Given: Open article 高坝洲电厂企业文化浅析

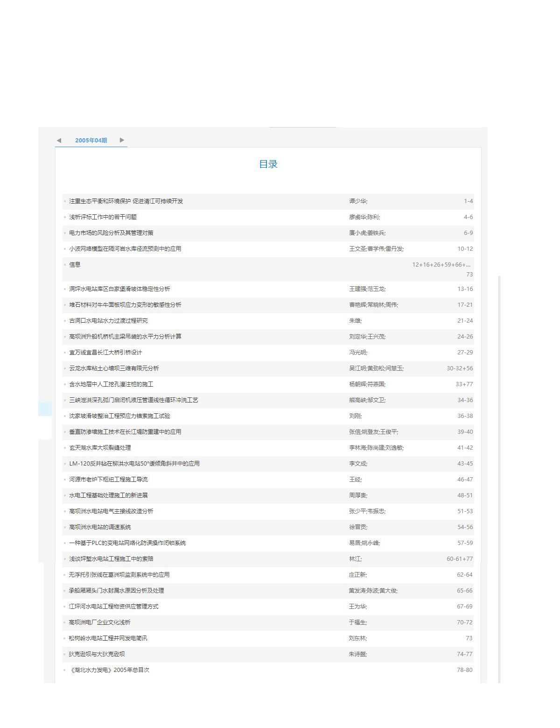Looking at the screenshot, I should point(99,622).
